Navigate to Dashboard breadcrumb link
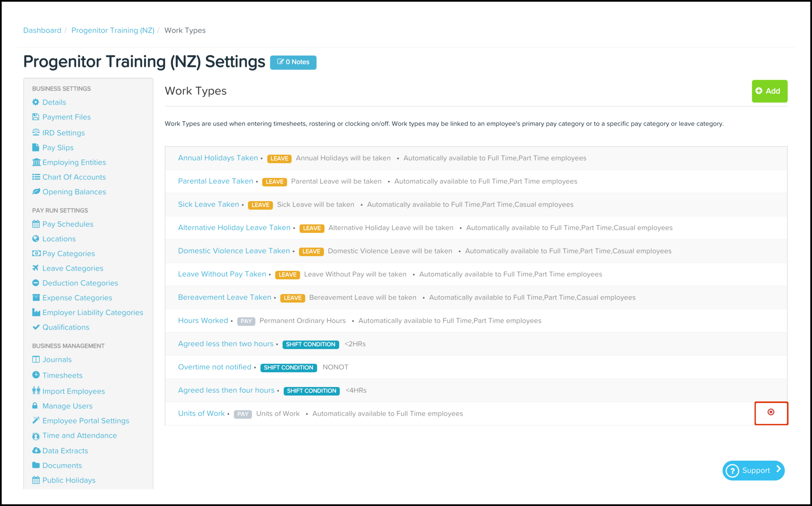The image size is (812, 506). [42, 30]
